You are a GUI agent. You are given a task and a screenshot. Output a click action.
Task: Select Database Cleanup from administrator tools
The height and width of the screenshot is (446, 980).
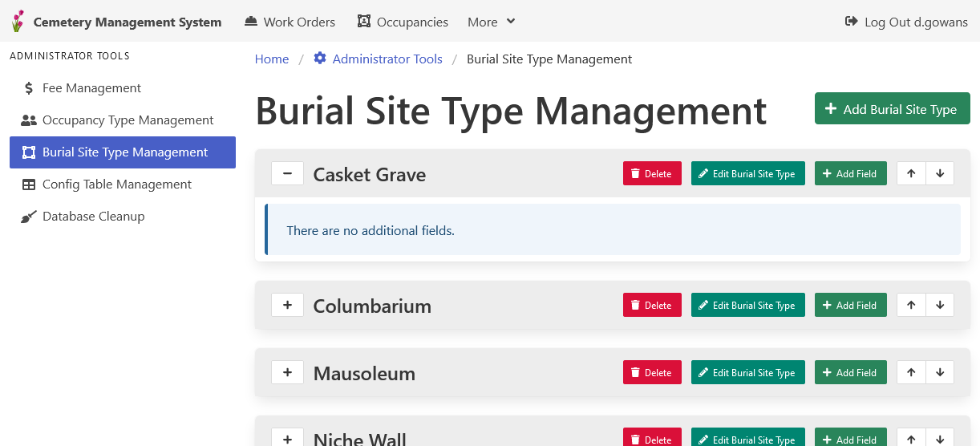(93, 217)
